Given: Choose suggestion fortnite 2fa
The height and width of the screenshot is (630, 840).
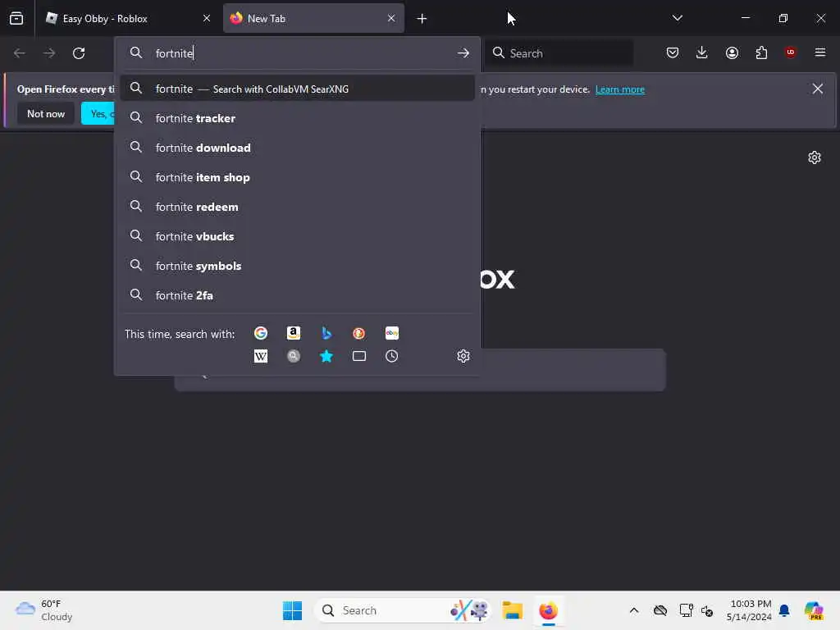Looking at the screenshot, I should [x=297, y=295].
